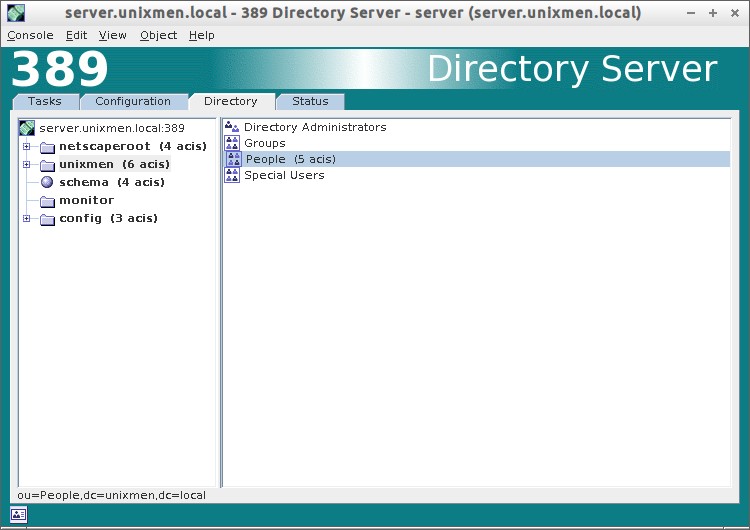Viewport: 750px width, 530px height.
Task: Click the Directory Administrators group icon
Action: [x=232, y=127]
